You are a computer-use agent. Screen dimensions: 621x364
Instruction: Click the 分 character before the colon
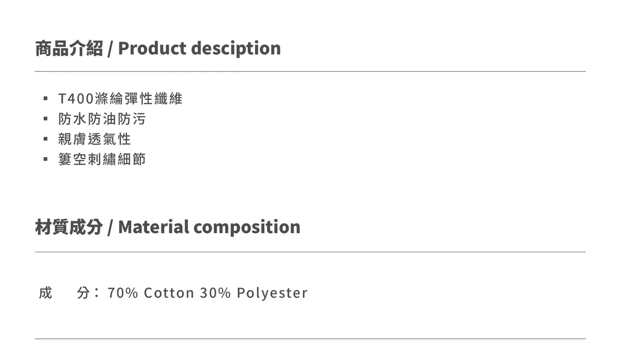tap(83, 293)
